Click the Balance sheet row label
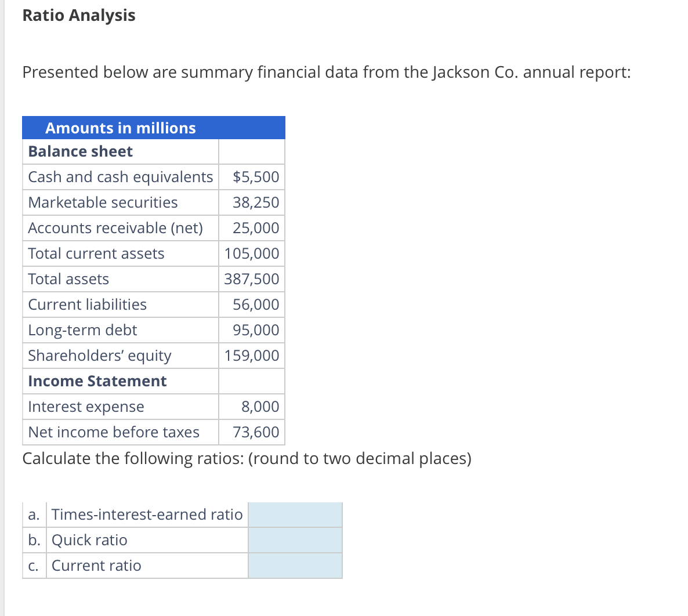The width and height of the screenshot is (688, 616). click(80, 151)
